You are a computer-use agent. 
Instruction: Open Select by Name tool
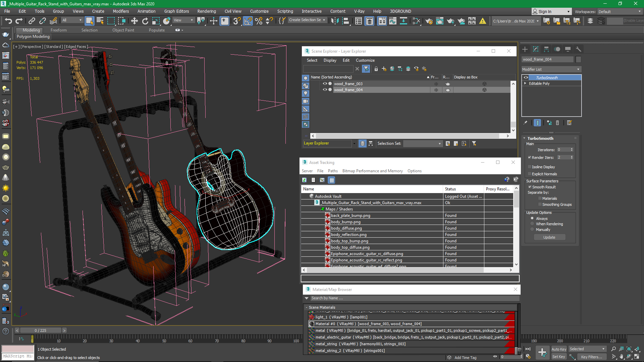(x=100, y=21)
